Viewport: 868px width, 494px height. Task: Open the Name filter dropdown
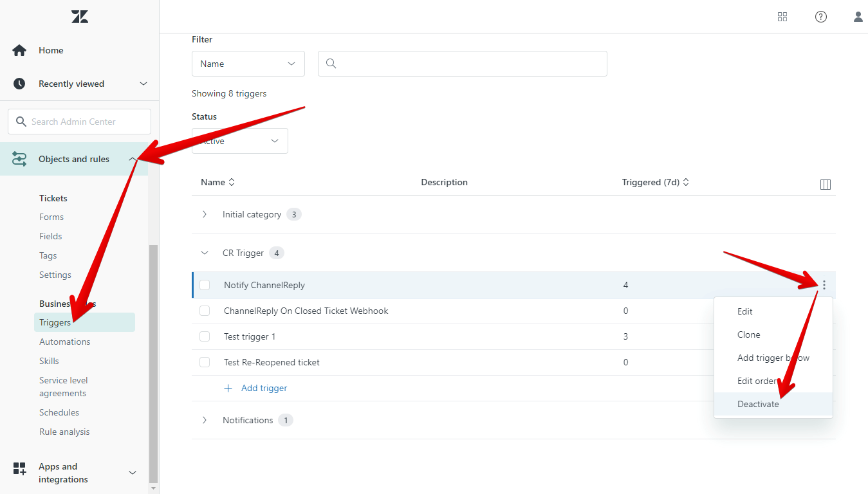click(248, 64)
